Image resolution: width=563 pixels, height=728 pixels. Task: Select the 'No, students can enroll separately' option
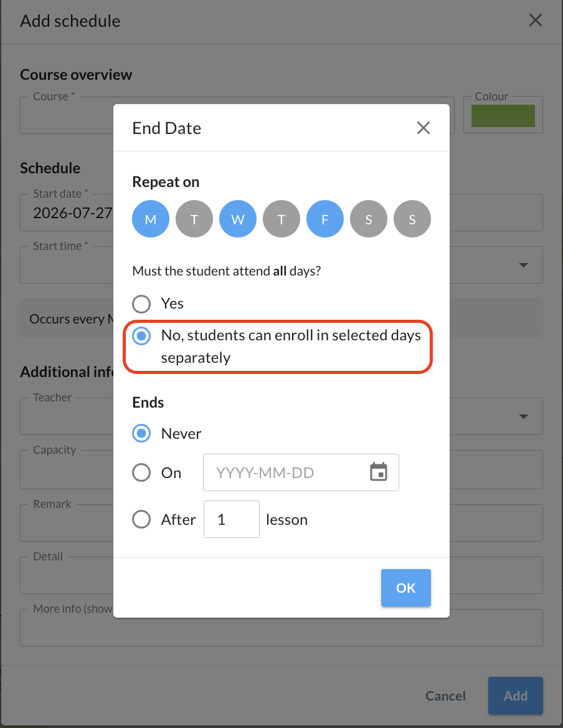(x=141, y=336)
